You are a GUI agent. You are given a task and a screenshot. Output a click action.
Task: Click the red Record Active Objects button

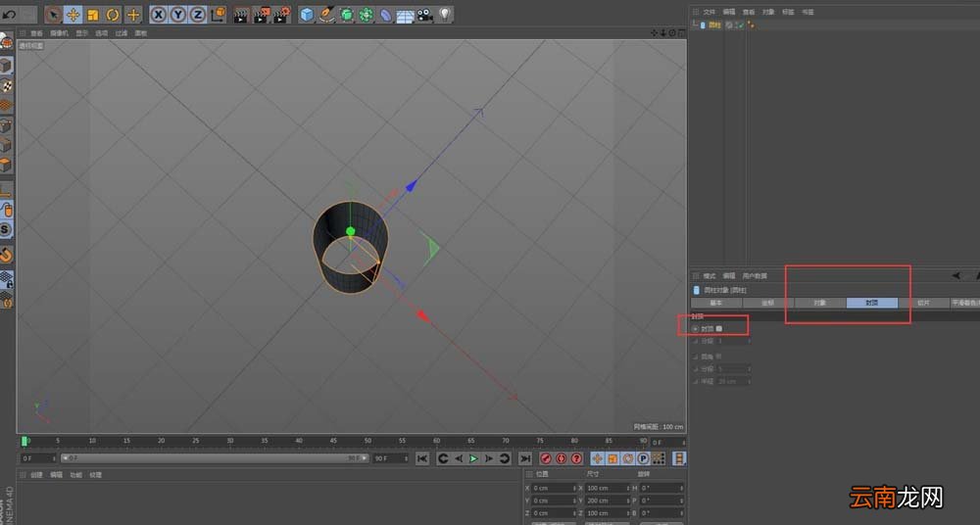(546, 458)
